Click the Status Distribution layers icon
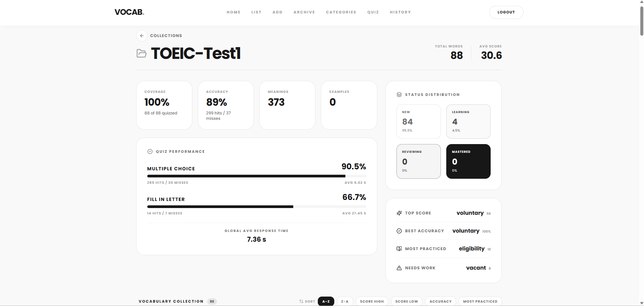The image size is (644, 306). tap(399, 95)
